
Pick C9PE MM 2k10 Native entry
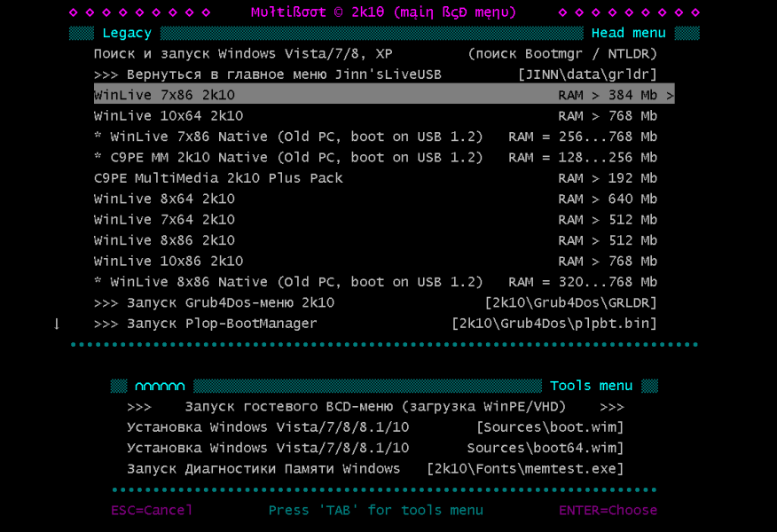coord(288,158)
